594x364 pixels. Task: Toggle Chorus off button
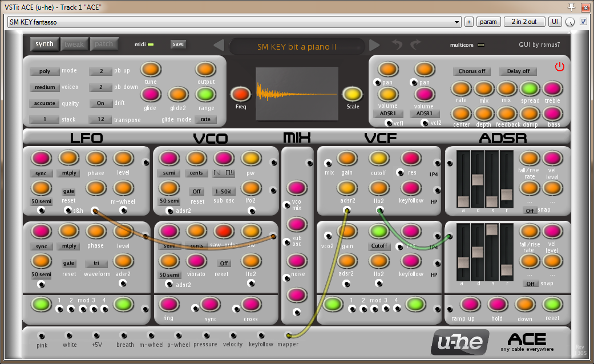472,71
